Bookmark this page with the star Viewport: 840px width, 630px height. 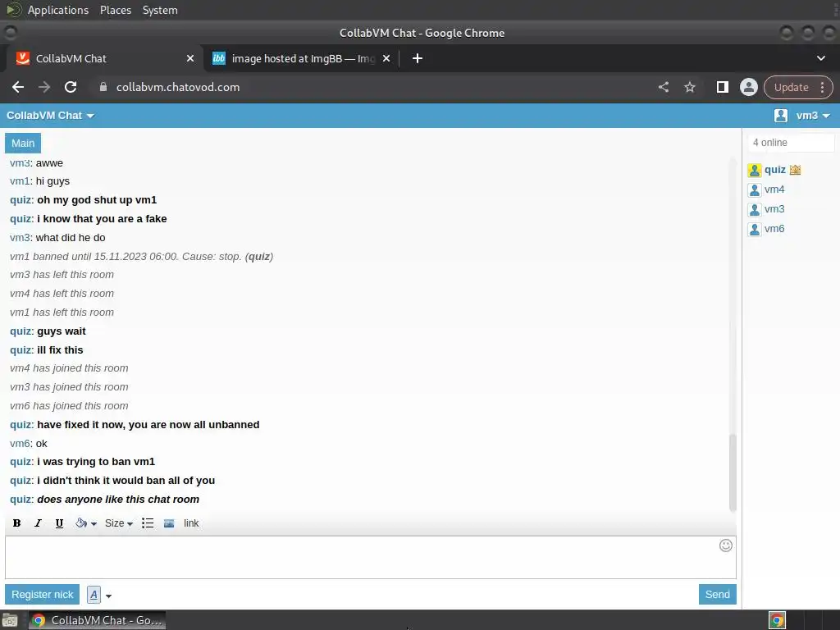pyautogui.click(x=690, y=87)
